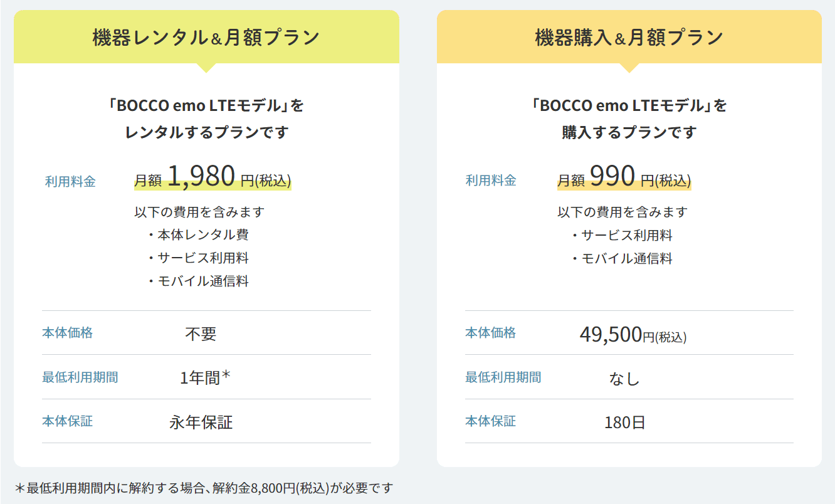
Task: Click the 49,500円 device price
Action: (633, 335)
